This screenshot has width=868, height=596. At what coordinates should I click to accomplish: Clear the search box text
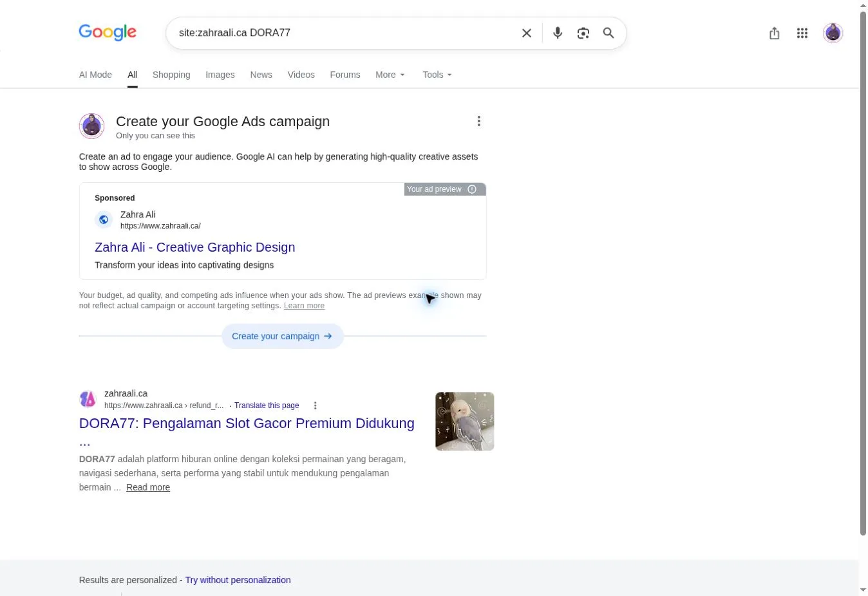coord(527,33)
